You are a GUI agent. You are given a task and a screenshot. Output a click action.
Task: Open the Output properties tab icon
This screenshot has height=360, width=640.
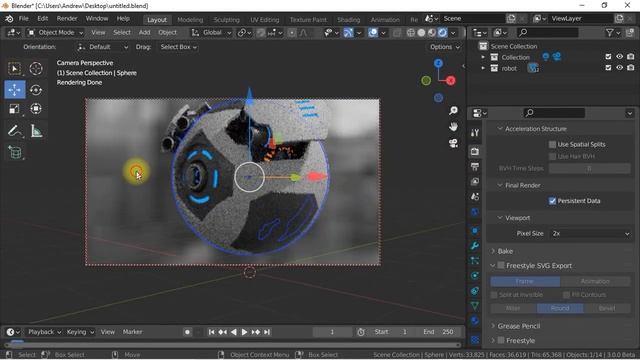coord(475,167)
